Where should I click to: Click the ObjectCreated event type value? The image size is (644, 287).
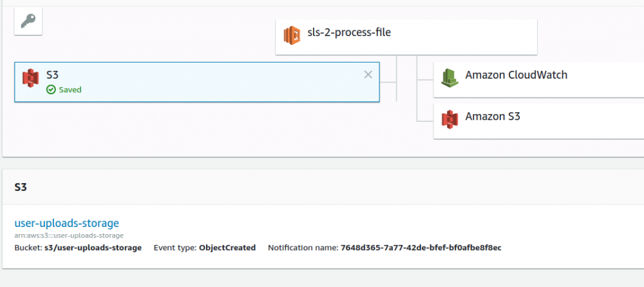point(227,248)
